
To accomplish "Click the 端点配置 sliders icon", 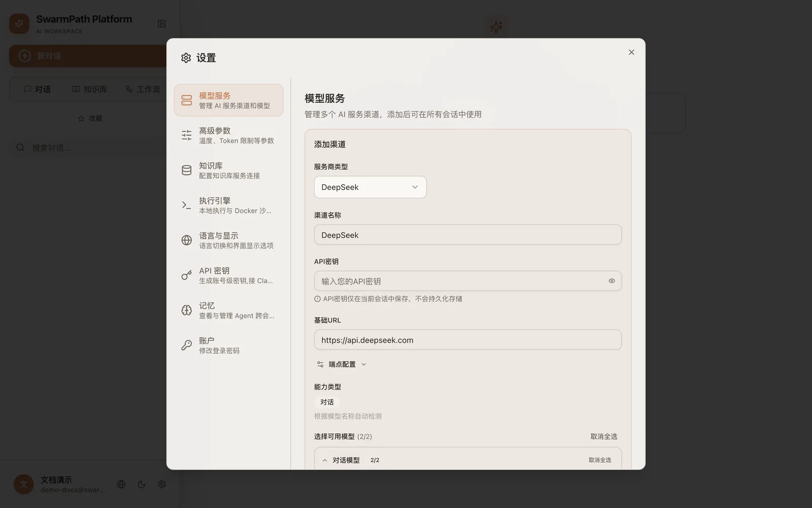I will [320, 364].
